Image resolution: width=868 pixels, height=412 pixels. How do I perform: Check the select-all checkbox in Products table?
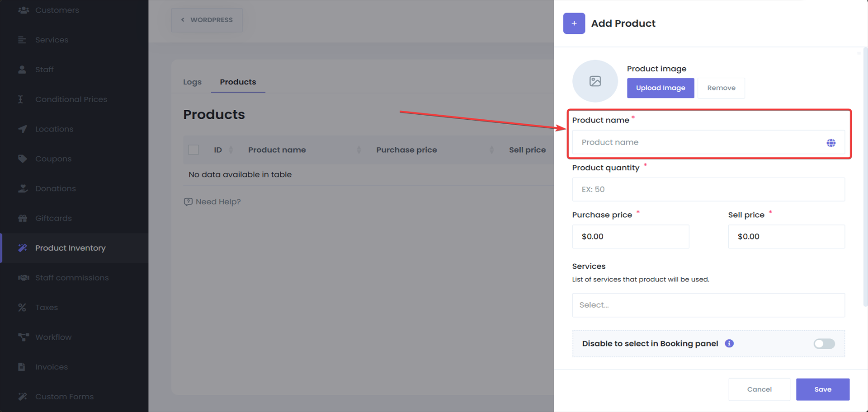tap(193, 150)
